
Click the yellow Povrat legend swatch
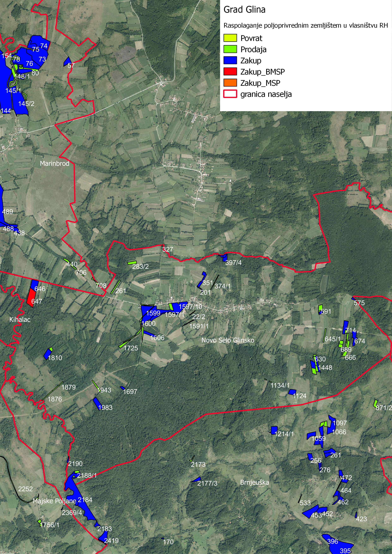pyautogui.click(x=230, y=38)
